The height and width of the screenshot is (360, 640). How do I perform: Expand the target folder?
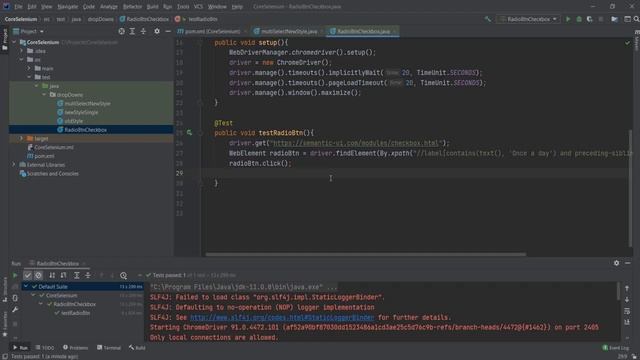point(22,138)
